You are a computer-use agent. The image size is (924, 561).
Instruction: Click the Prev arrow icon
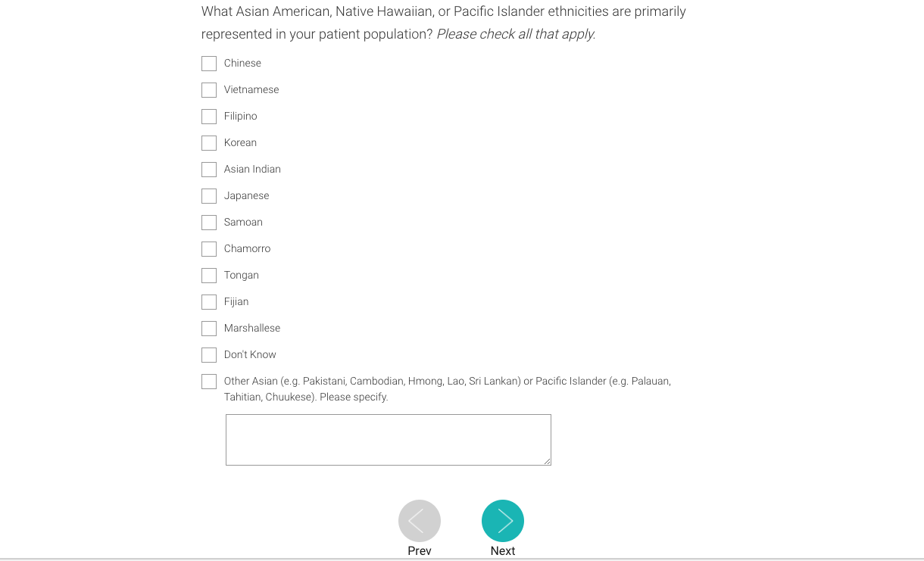[x=420, y=521]
